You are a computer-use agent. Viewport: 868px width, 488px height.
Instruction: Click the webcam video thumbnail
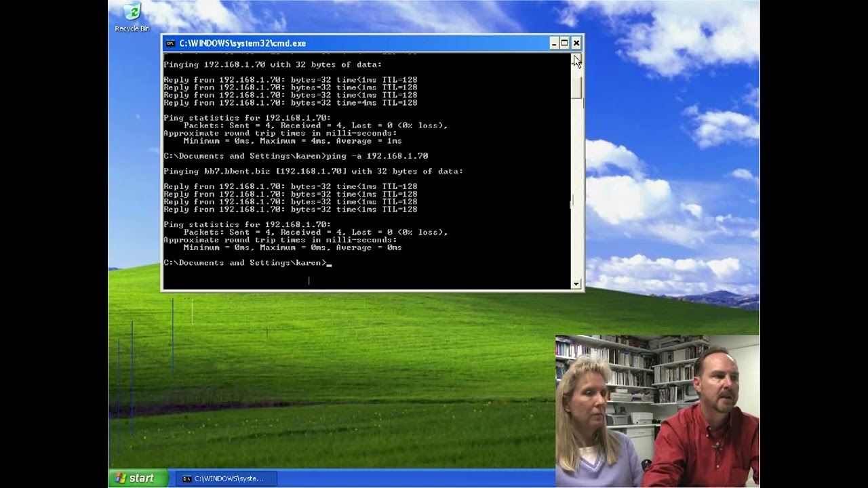click(657, 411)
